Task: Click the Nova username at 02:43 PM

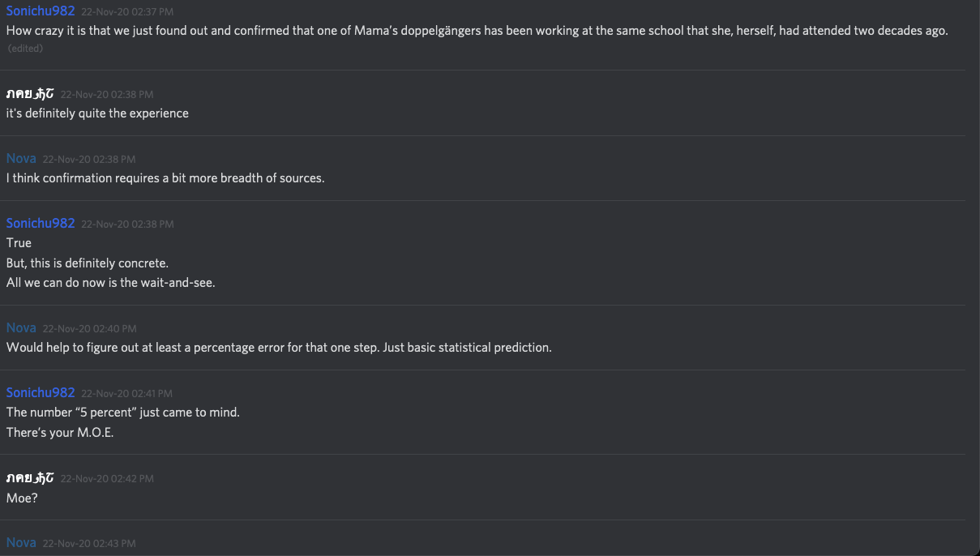Action: coord(21,543)
